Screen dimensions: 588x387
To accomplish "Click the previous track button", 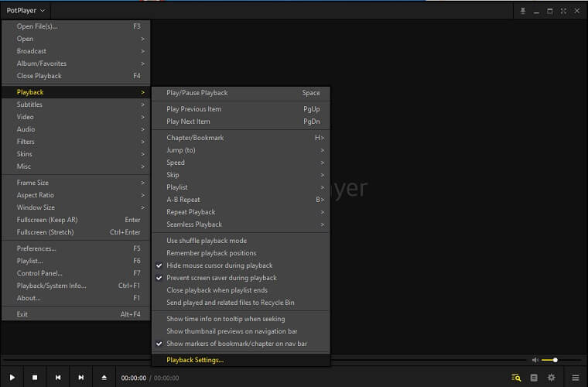I will [x=58, y=377].
